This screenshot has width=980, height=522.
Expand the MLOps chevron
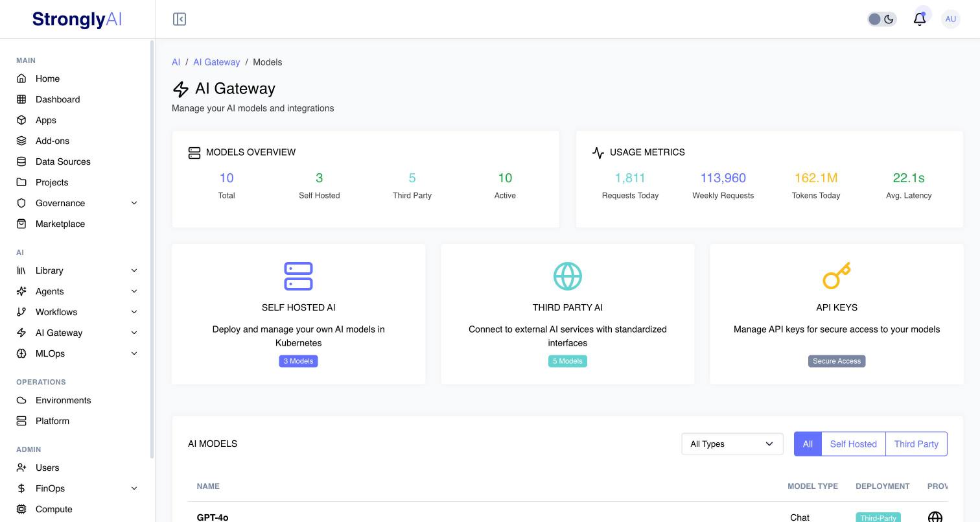pos(134,353)
